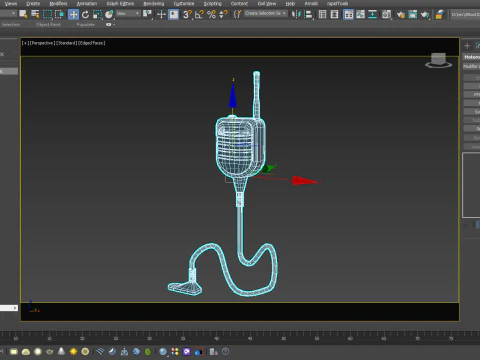Switch to the Populate ribbon tab
The height and width of the screenshot is (360, 480).
click(85, 25)
